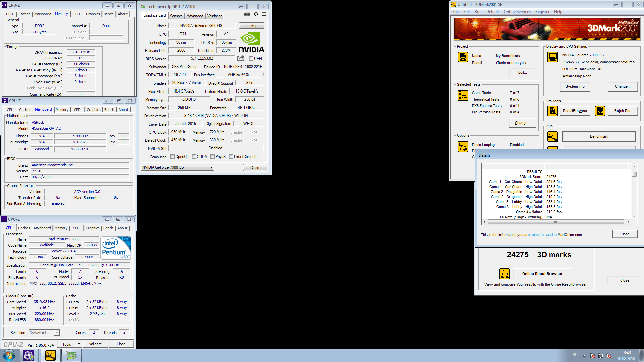Open the SPD tab in bottom CPU-Z window
This screenshot has height=362, width=644.
(76, 228)
